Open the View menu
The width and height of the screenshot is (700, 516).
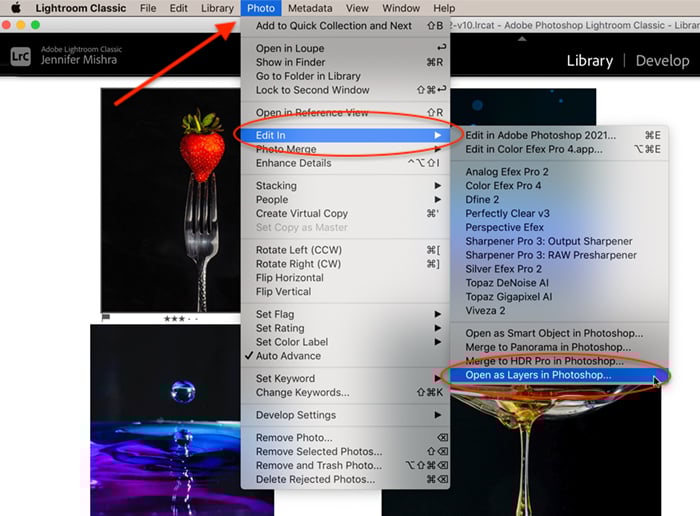pyautogui.click(x=357, y=8)
